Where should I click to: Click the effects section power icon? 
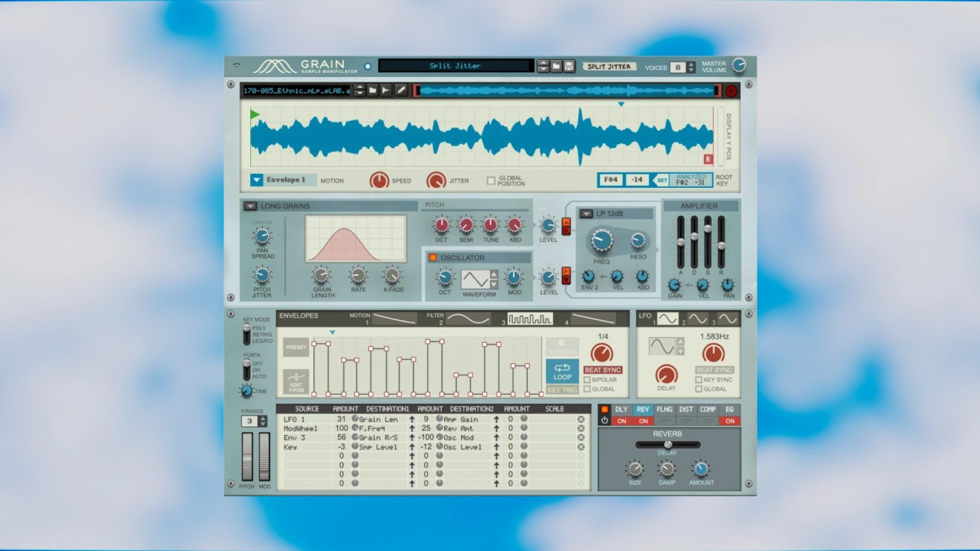[604, 420]
